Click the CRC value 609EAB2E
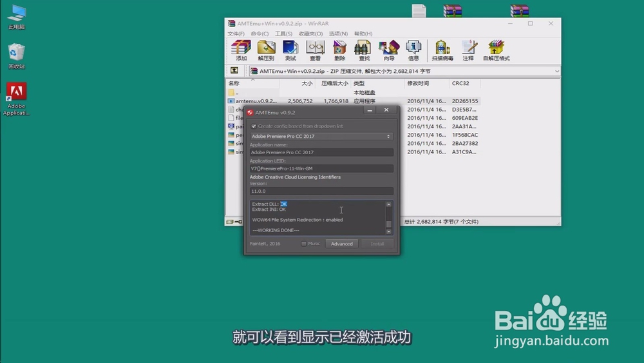644x363 pixels. click(x=464, y=118)
